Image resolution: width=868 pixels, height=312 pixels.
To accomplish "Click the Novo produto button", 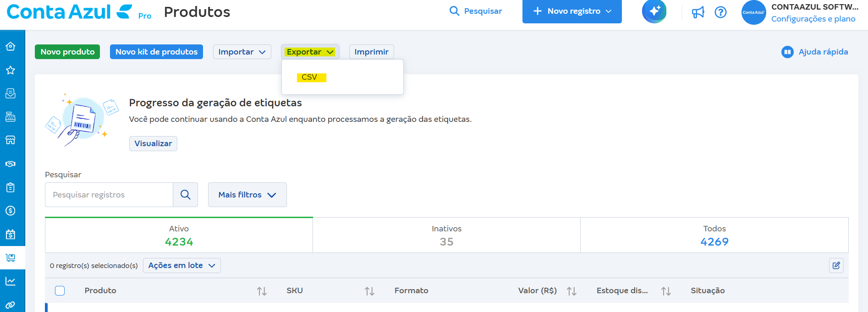I will pyautogui.click(x=67, y=52).
